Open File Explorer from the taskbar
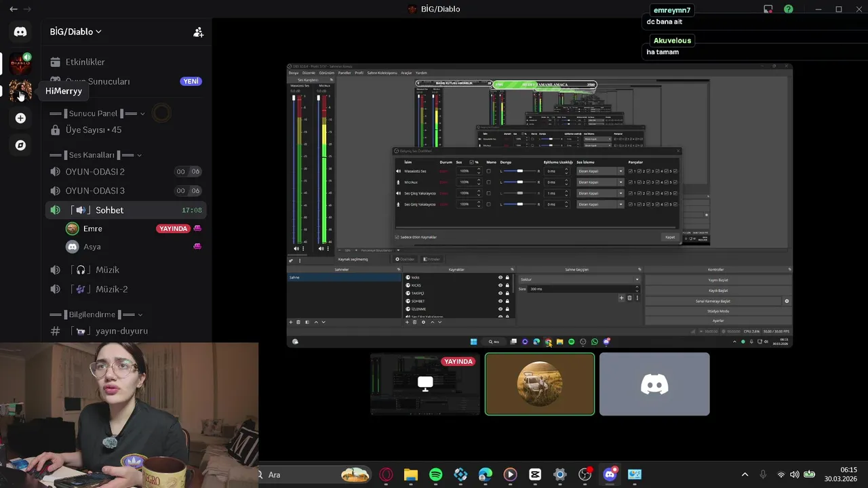 click(x=411, y=474)
